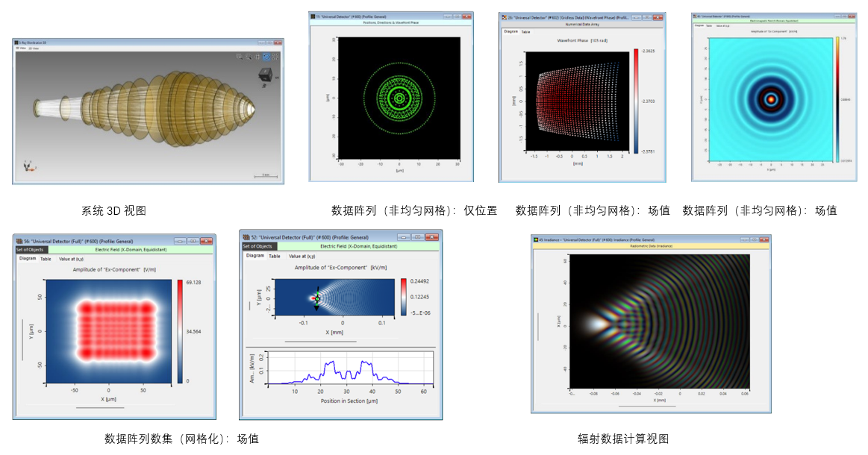The height and width of the screenshot is (455, 868).
Task: Close window 56 Universal Detector
Action: click(x=207, y=241)
